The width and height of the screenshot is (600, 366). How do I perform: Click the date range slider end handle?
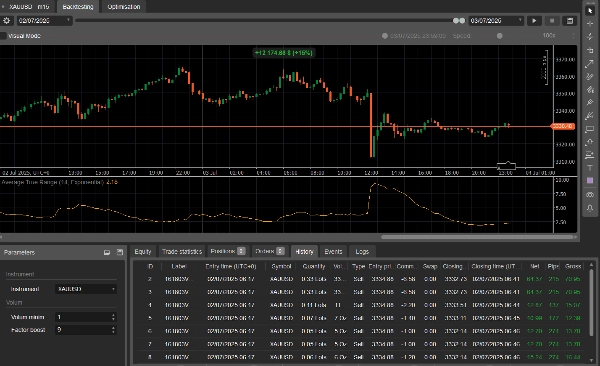(462, 21)
